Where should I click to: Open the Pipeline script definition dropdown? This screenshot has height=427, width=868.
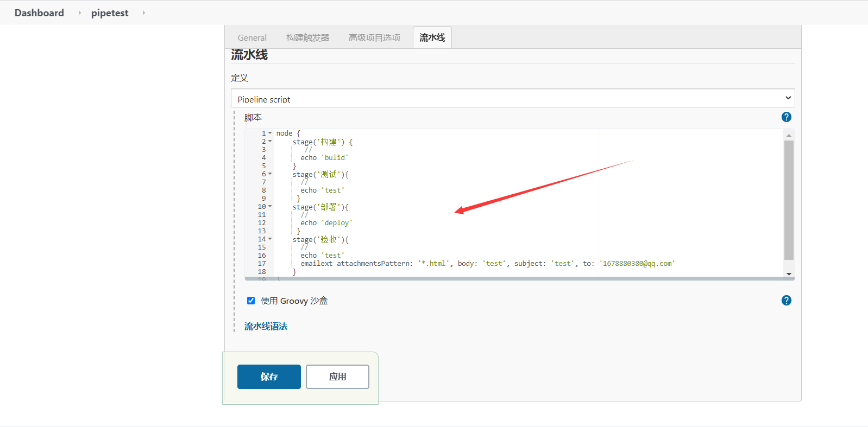(x=513, y=98)
